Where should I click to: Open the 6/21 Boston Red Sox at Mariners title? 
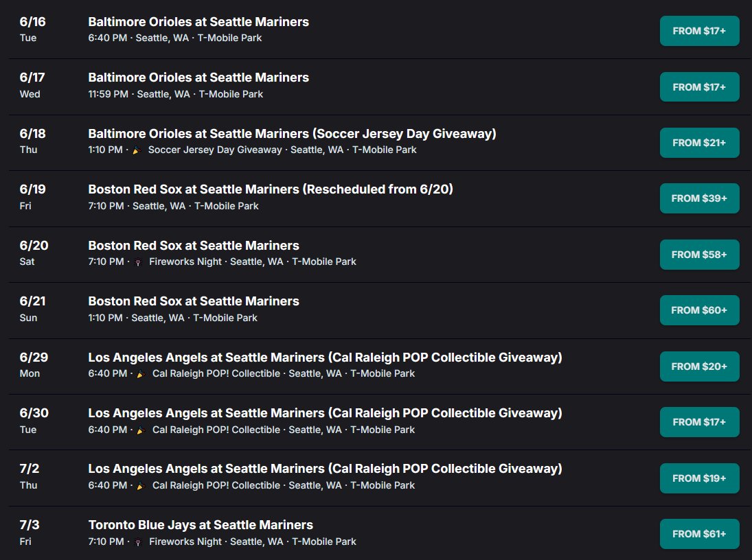coord(194,301)
